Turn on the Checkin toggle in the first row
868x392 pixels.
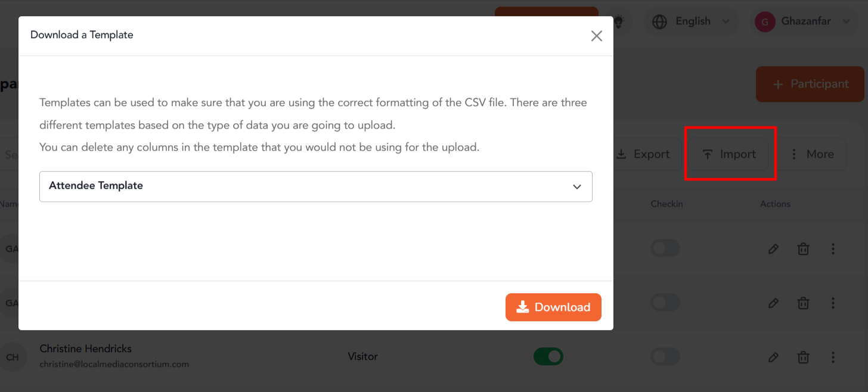click(665, 248)
